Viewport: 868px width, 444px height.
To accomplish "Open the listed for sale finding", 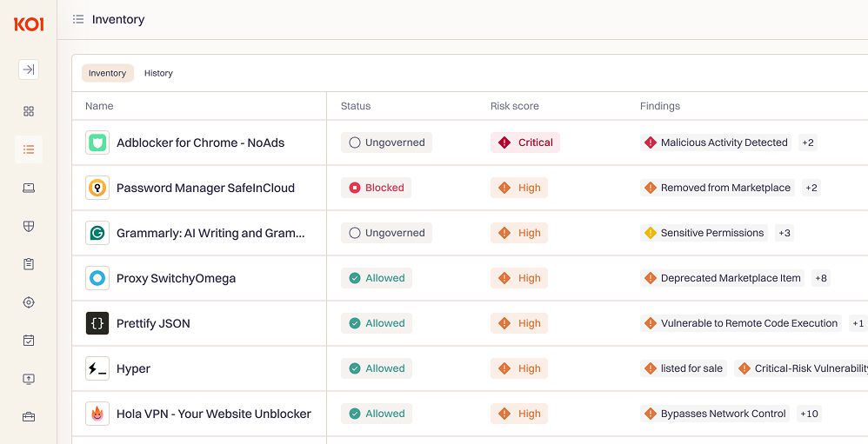I will pos(684,368).
